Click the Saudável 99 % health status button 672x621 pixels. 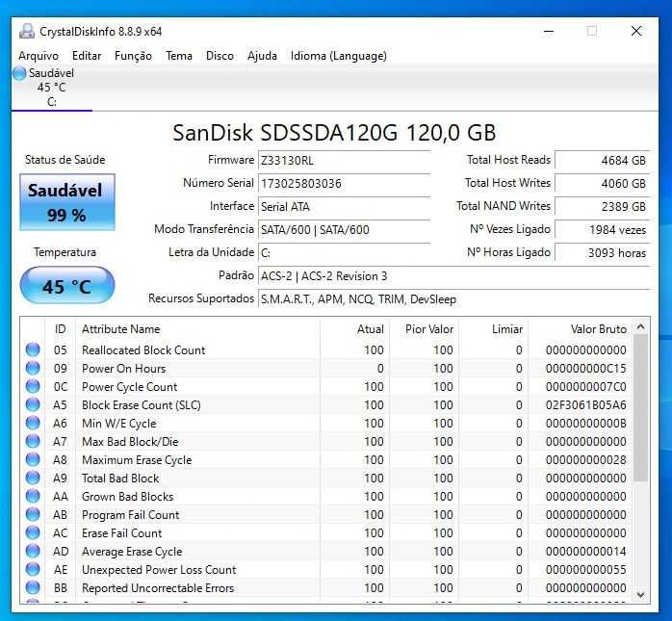pos(67,203)
